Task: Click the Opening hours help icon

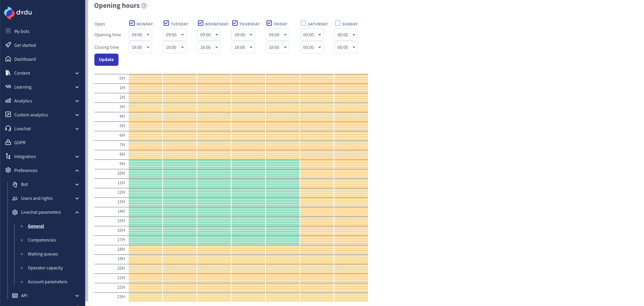Action: click(x=144, y=6)
